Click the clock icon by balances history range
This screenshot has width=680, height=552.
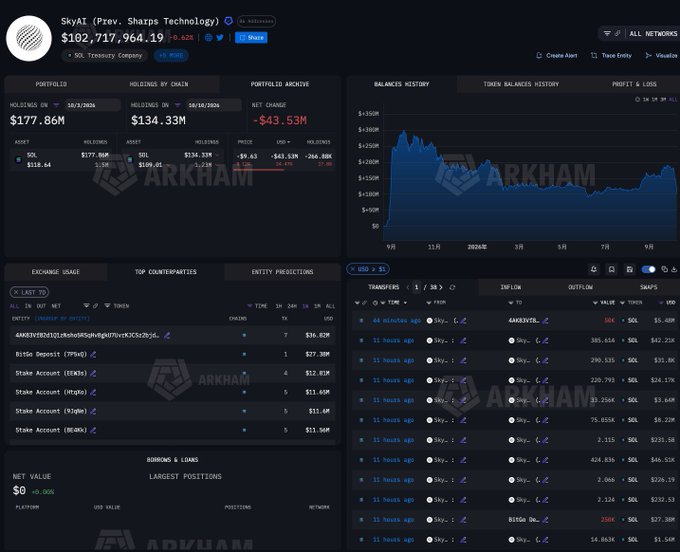638,100
